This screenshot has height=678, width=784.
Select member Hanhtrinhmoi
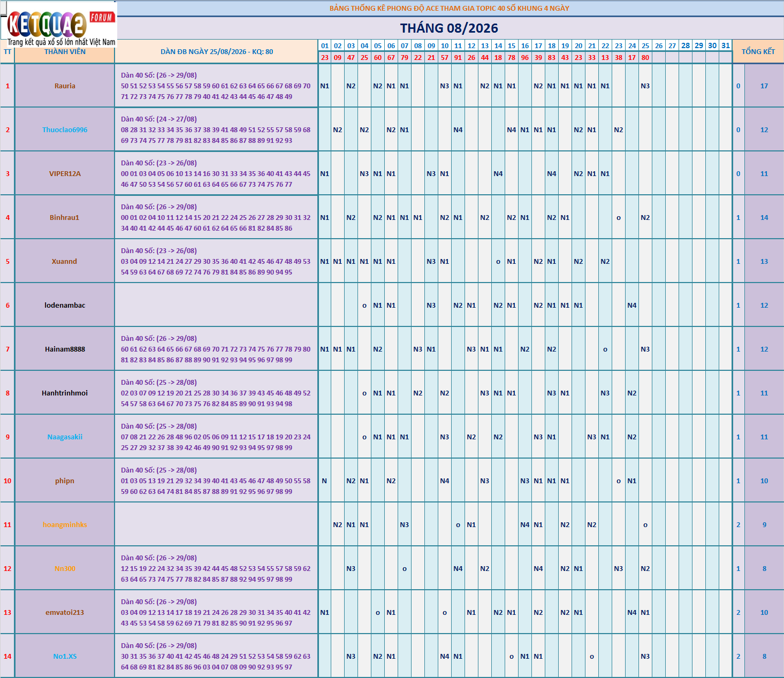(65, 393)
